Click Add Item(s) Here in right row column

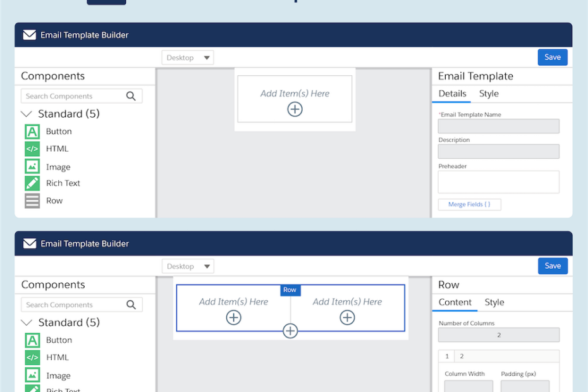click(x=347, y=302)
